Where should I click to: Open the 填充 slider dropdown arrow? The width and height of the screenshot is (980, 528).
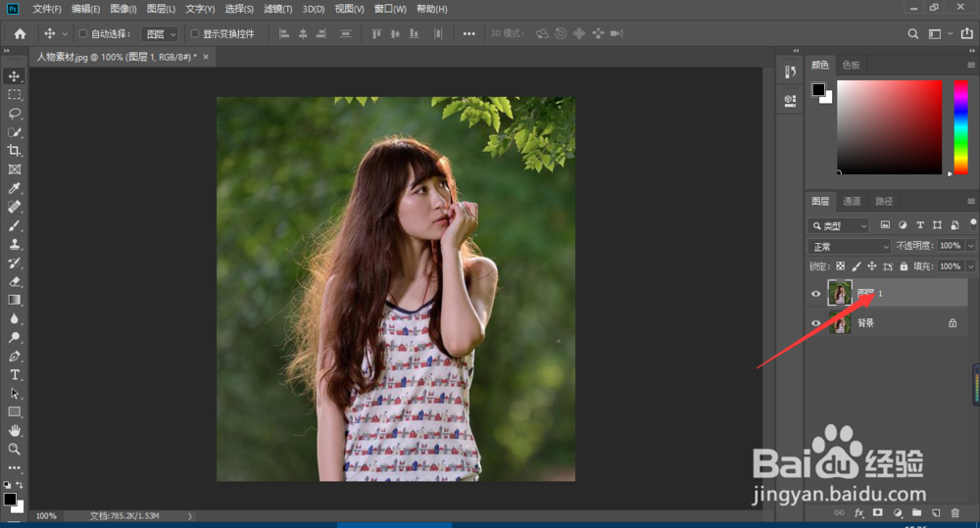pos(970,266)
